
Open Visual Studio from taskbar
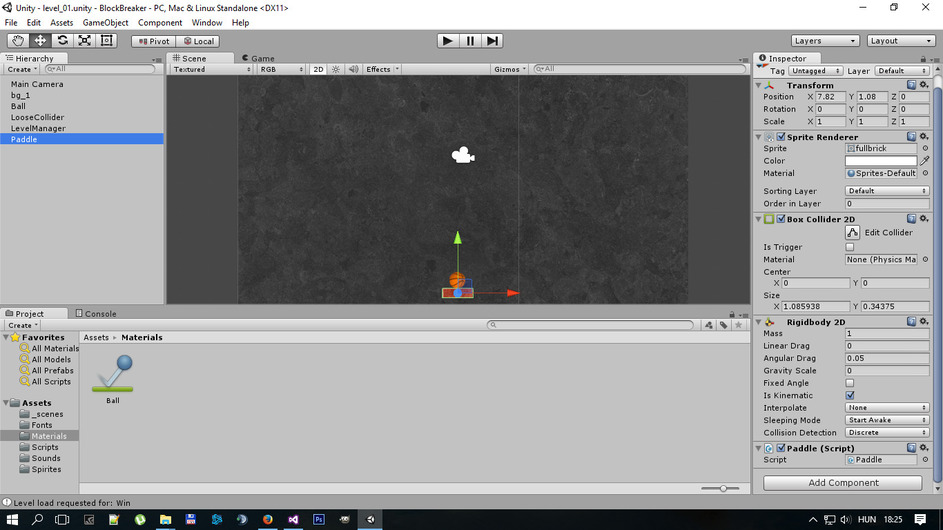(293, 519)
